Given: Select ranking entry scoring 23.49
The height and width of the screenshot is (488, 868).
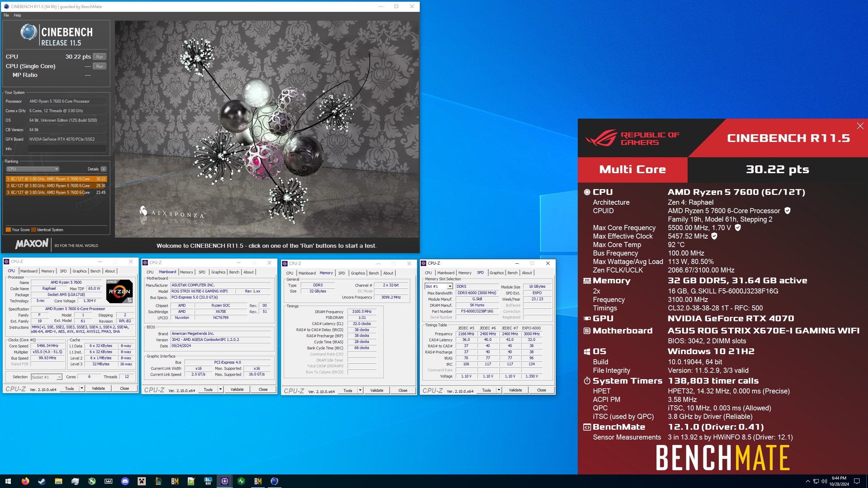Looking at the screenshot, I should click(x=56, y=192).
